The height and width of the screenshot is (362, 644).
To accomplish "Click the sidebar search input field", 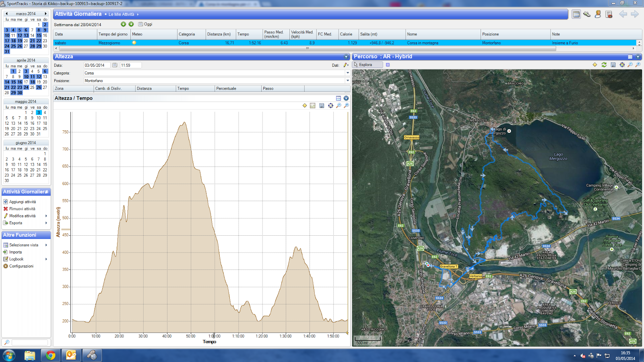I will tap(30, 343).
